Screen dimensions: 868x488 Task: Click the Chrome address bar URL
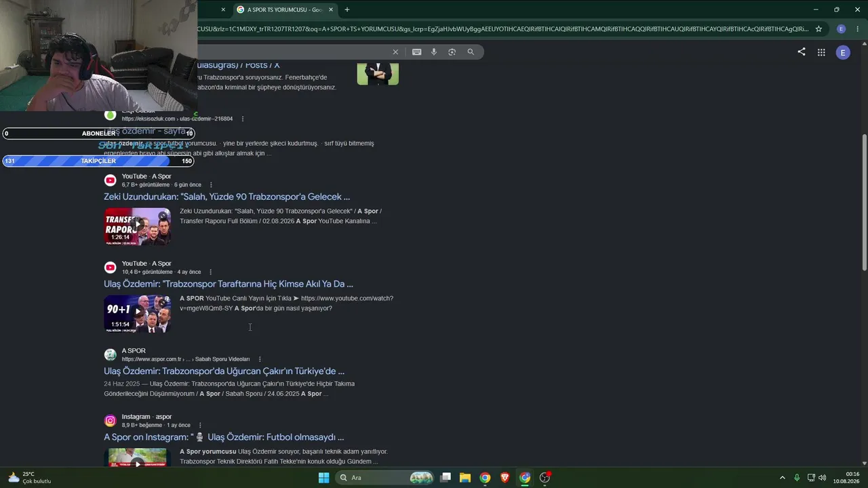pyautogui.click(x=502, y=29)
